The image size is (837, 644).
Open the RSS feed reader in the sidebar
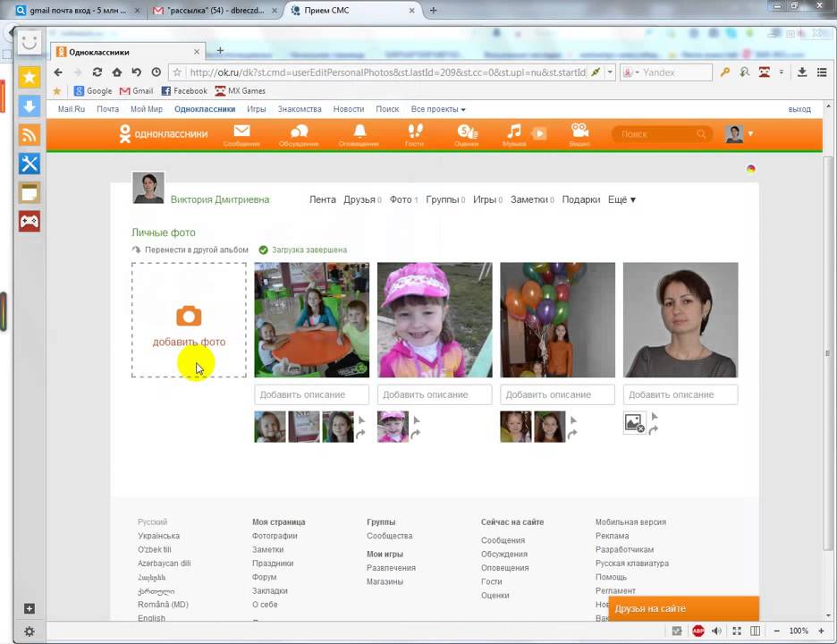(30, 135)
